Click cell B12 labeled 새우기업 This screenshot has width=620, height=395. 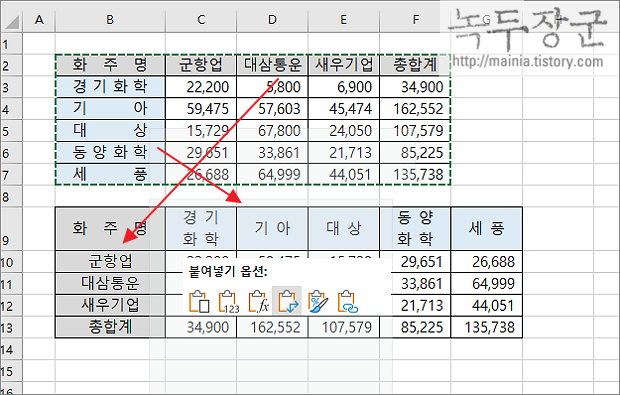click(x=110, y=305)
